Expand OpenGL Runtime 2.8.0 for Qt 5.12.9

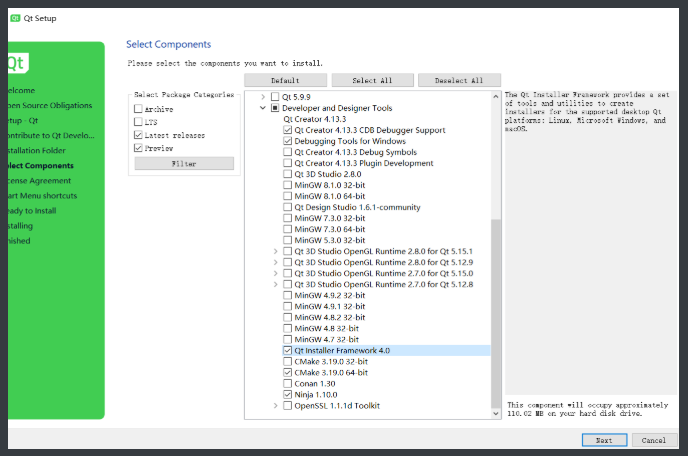pyautogui.click(x=276, y=262)
